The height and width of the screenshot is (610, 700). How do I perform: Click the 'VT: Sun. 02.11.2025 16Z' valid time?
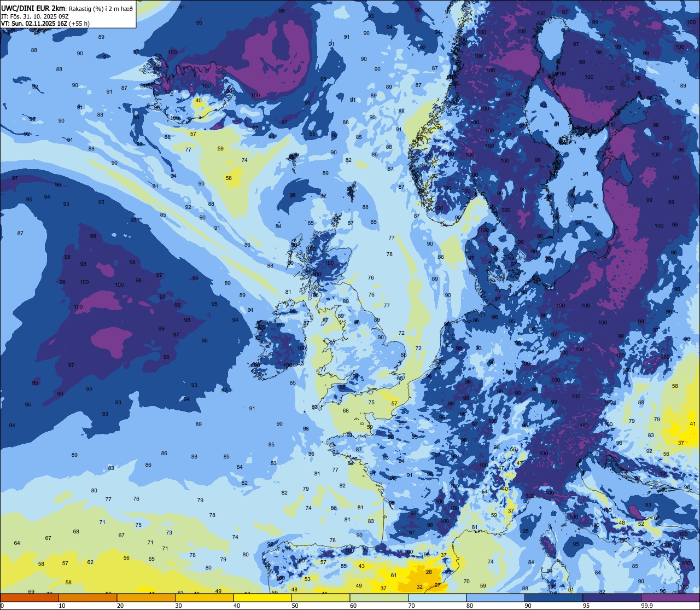[34, 24]
